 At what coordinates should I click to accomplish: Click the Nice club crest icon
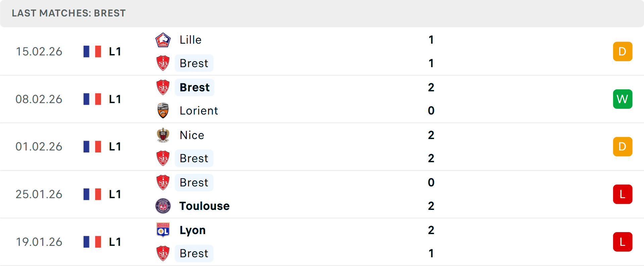click(x=163, y=135)
